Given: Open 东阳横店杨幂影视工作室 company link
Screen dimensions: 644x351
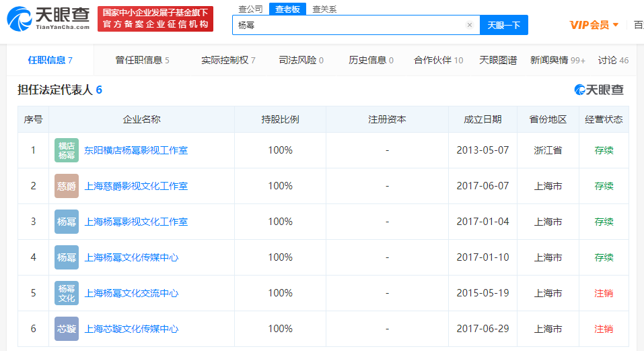Looking at the screenshot, I should [x=136, y=150].
